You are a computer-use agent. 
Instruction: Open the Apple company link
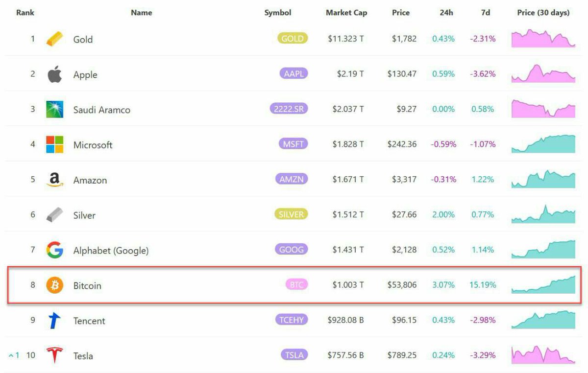click(85, 75)
